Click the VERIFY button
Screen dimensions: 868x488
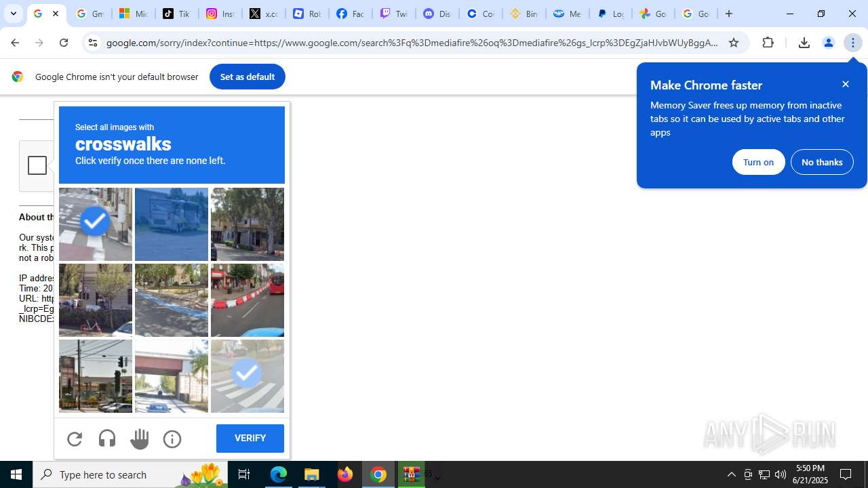coord(250,439)
